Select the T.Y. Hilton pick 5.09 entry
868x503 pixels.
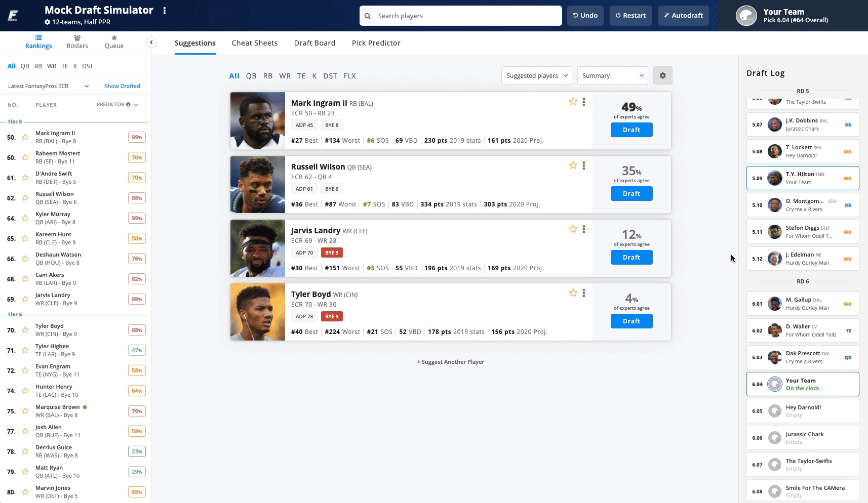tap(803, 178)
